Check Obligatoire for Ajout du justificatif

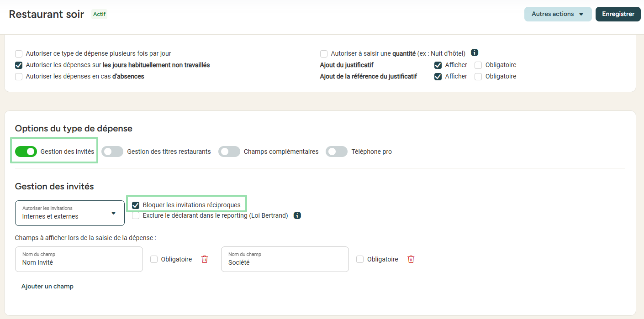(478, 65)
